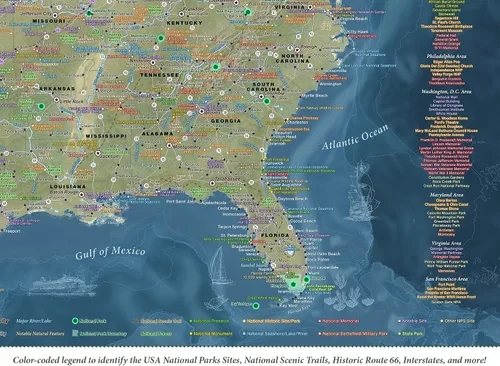
Task: Click 'Theodore Roosevelt Birthplace' in the site list
Action: pyautogui.click(x=446, y=26)
